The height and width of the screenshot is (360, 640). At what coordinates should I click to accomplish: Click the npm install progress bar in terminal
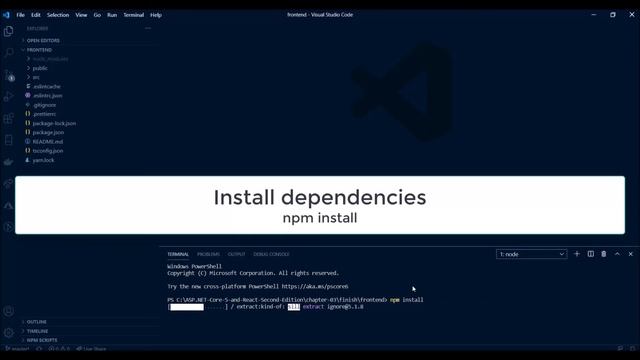click(x=198, y=307)
